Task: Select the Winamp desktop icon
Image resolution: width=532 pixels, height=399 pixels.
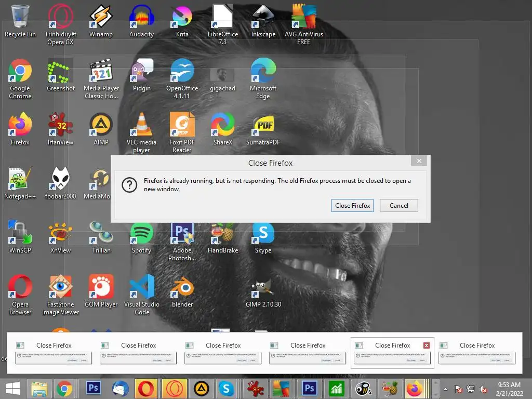Action: click(101, 21)
